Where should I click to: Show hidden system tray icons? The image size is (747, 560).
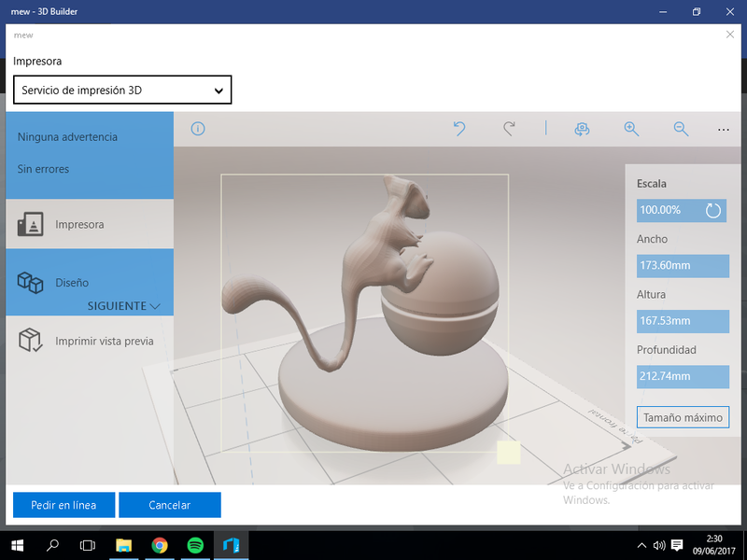pos(641,546)
